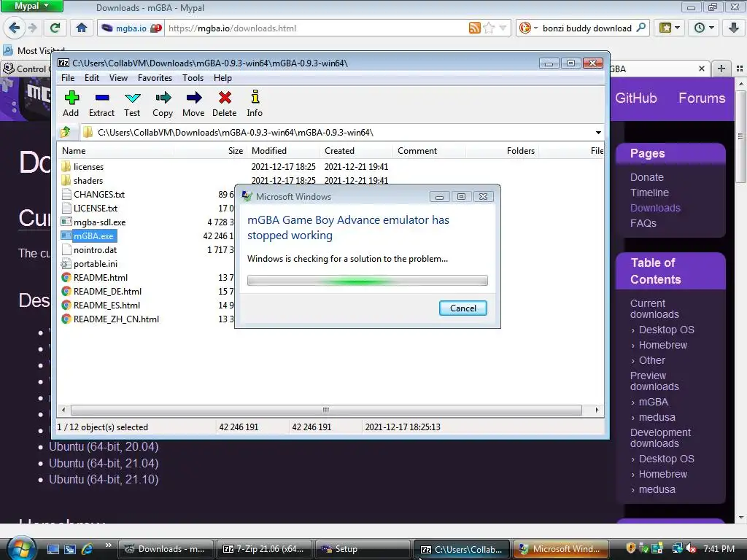The height and width of the screenshot is (560, 747).
Task: Click the Test toolbar icon
Action: (133, 98)
